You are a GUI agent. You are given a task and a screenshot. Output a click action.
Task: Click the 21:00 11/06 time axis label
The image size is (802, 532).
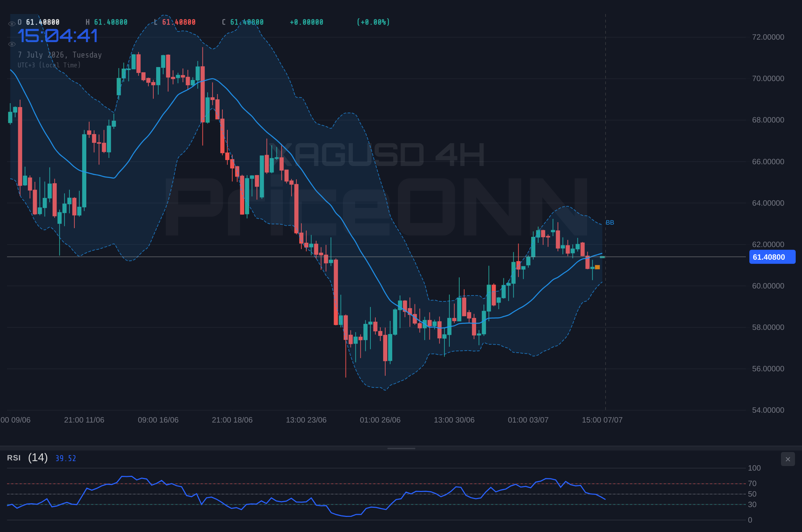(84, 420)
